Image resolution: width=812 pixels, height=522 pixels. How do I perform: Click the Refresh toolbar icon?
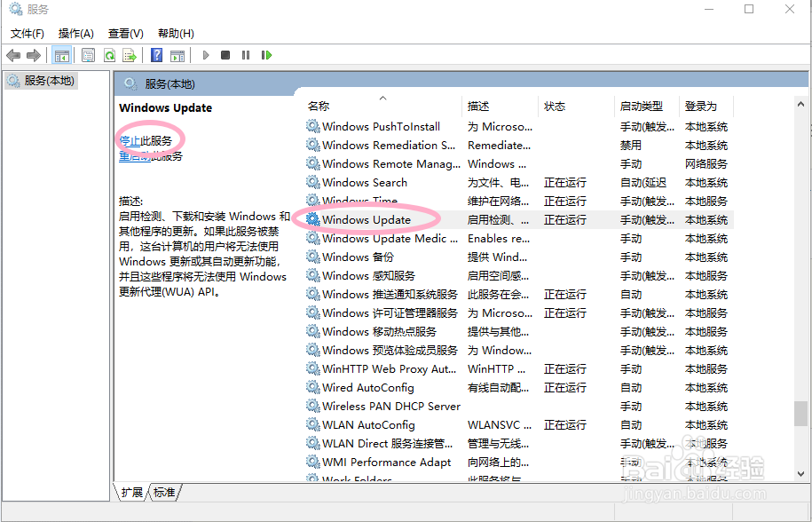coord(109,55)
